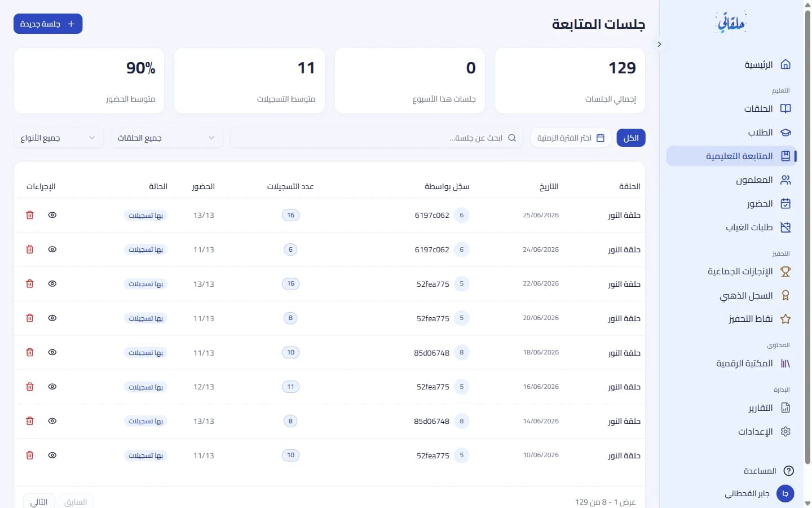This screenshot has width=812, height=508.
Task: Create a new session with جلسة جديدة
Action: click(48, 24)
